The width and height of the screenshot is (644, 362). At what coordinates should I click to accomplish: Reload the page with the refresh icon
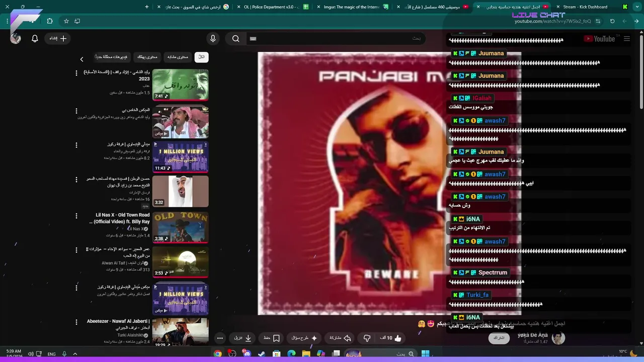tap(612, 21)
